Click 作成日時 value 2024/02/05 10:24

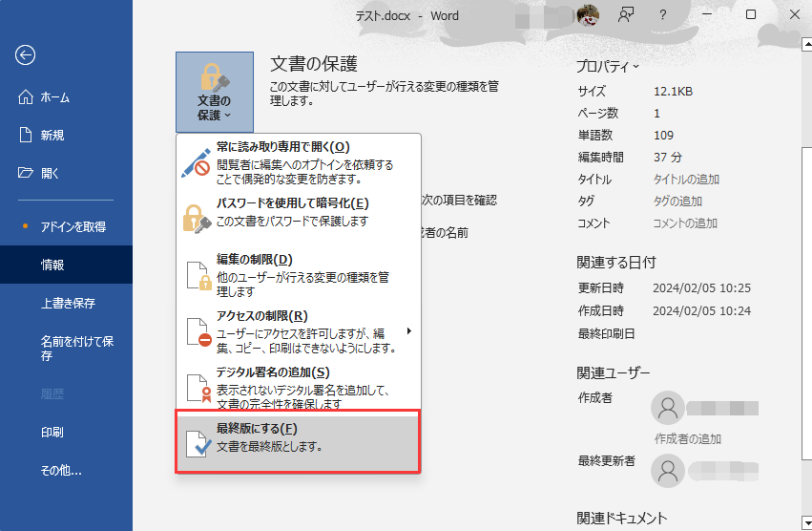click(701, 311)
